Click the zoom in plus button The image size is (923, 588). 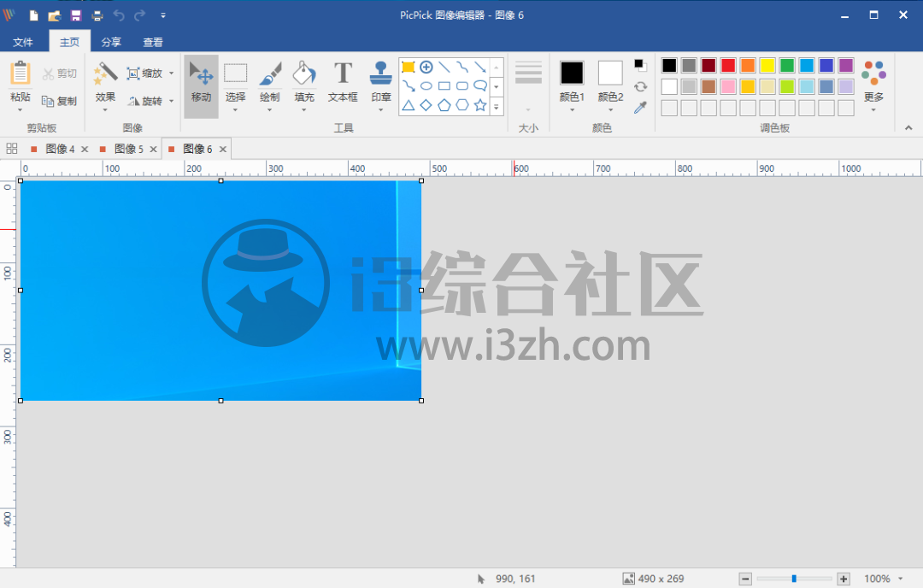844,579
